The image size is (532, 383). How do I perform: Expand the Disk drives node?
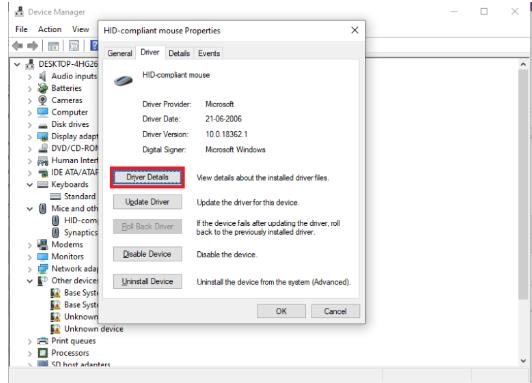tap(30, 125)
